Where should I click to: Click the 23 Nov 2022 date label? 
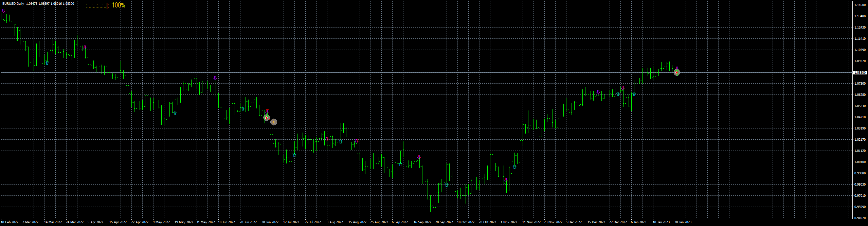coord(553,222)
